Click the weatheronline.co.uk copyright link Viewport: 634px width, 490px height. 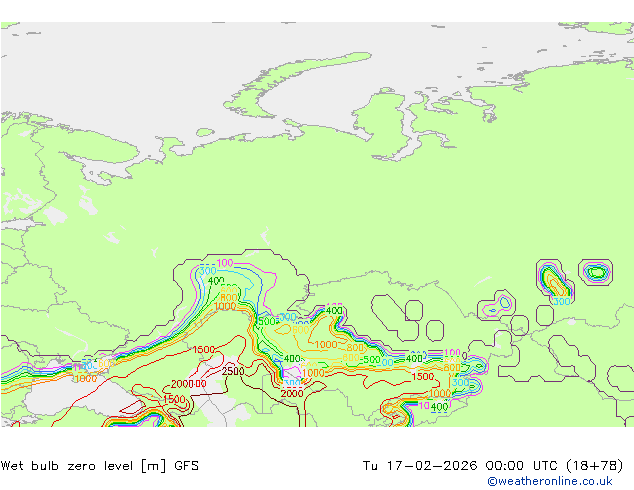point(549,481)
